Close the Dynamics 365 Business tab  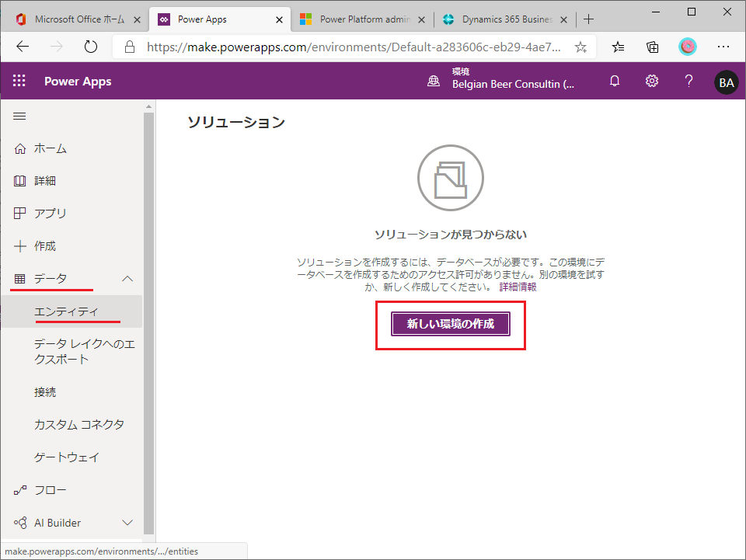(564, 19)
